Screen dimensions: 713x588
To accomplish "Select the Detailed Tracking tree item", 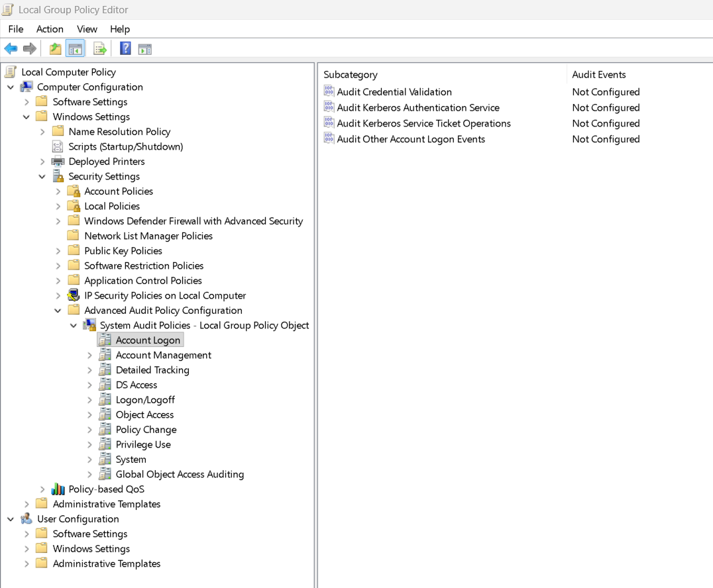I will (x=152, y=370).
